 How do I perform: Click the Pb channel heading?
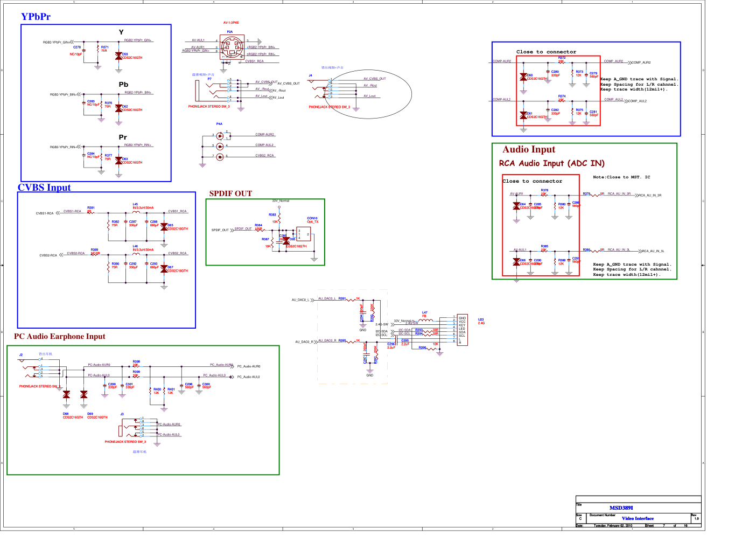coord(123,85)
